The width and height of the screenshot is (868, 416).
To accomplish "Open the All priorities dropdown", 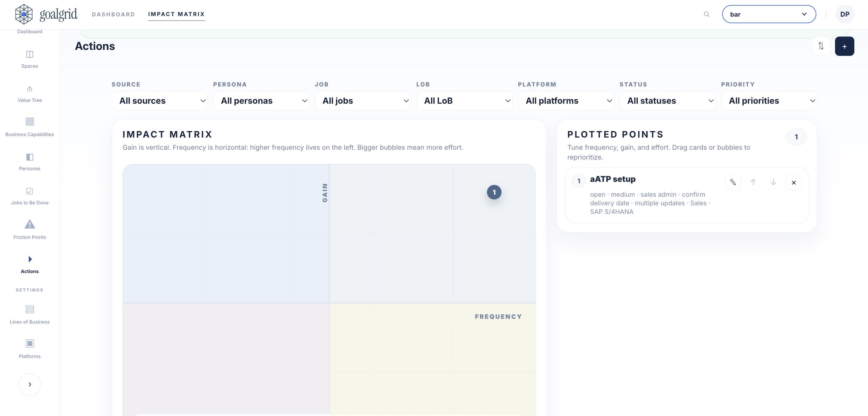I will tap(769, 101).
